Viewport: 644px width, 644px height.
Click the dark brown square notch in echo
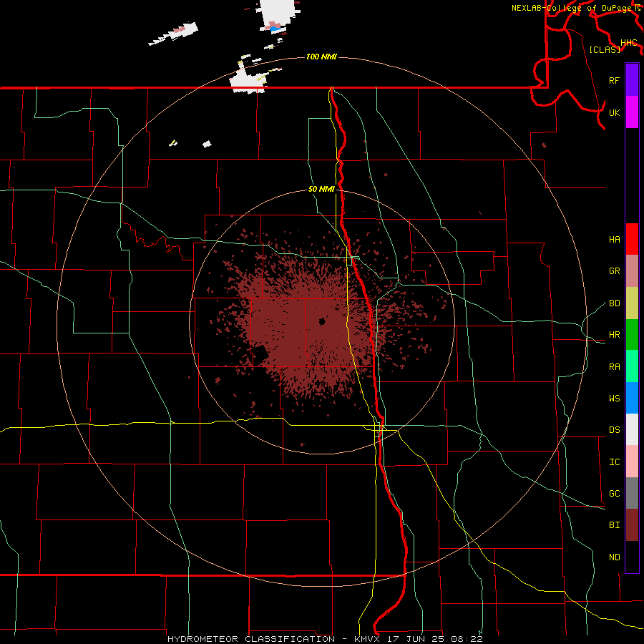pos(260,353)
